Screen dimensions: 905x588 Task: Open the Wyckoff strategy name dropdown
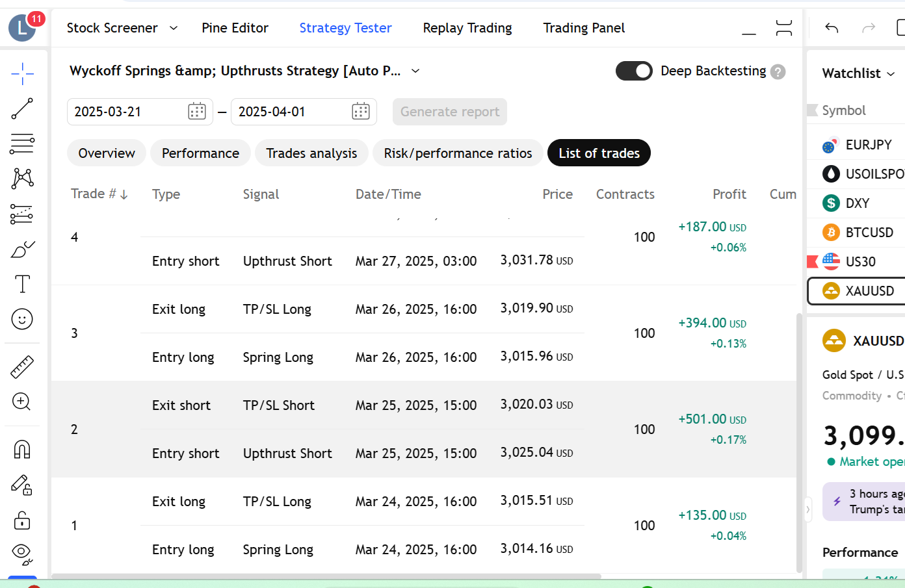(415, 71)
